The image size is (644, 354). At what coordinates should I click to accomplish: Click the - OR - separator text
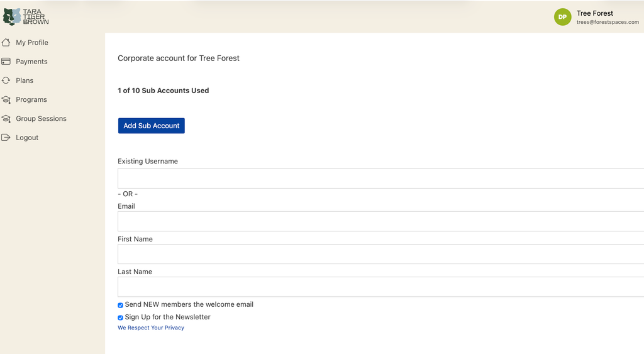pyautogui.click(x=128, y=194)
